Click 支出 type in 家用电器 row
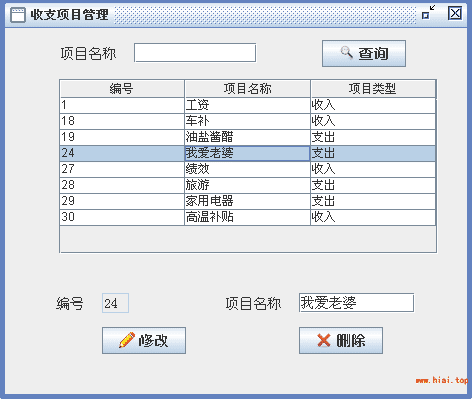 pyautogui.click(x=373, y=201)
